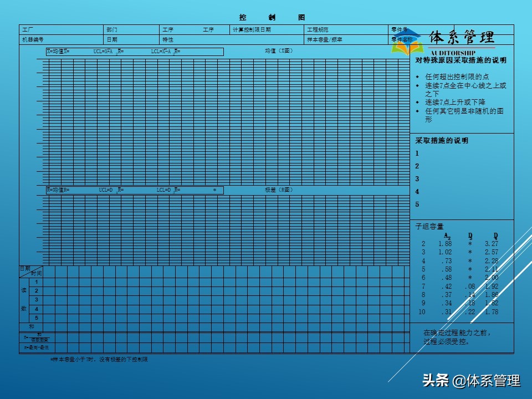Click the D3 value .22
The image size is (532, 399).
point(470,312)
